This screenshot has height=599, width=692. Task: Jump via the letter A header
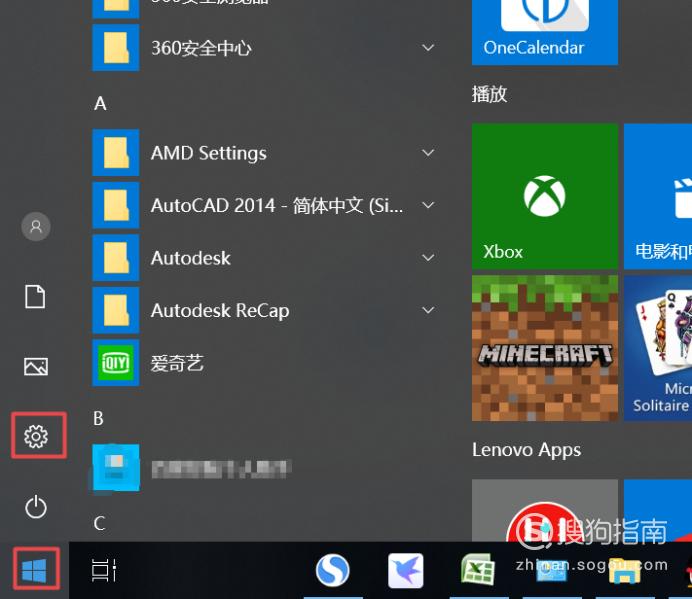(100, 104)
